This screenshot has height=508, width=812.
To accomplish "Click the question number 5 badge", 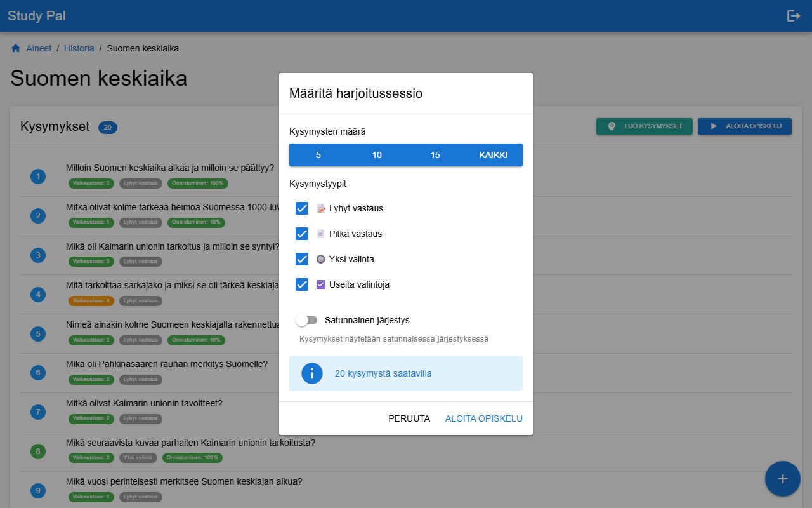I will pyautogui.click(x=38, y=333).
